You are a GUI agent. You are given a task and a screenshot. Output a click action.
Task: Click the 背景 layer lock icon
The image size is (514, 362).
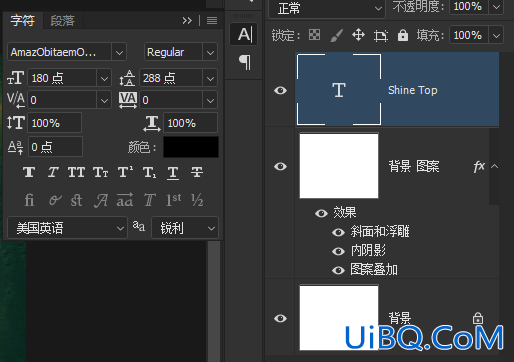[478, 318]
